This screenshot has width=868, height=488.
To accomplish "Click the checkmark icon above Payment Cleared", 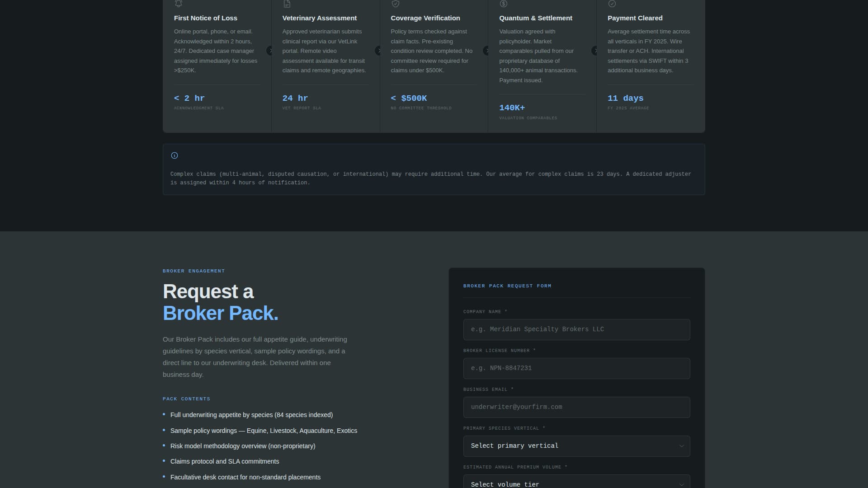I will tap(612, 4).
